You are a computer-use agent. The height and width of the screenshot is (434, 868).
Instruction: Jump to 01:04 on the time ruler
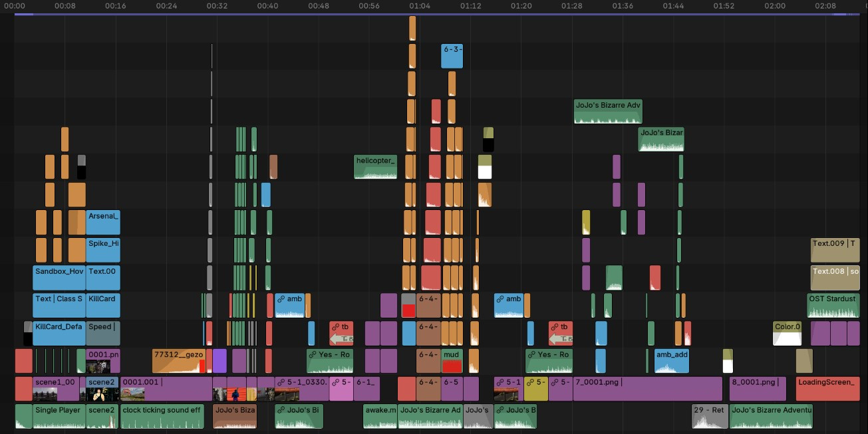[x=420, y=6]
